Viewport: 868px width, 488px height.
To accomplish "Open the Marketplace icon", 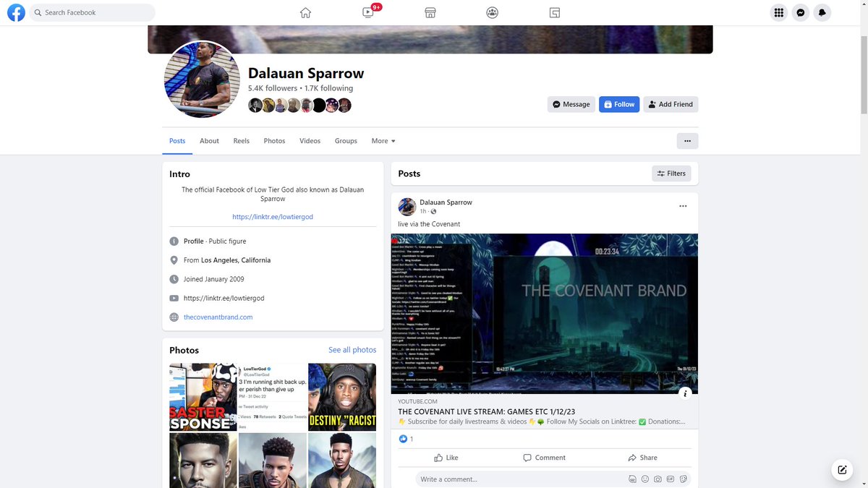I will [430, 12].
